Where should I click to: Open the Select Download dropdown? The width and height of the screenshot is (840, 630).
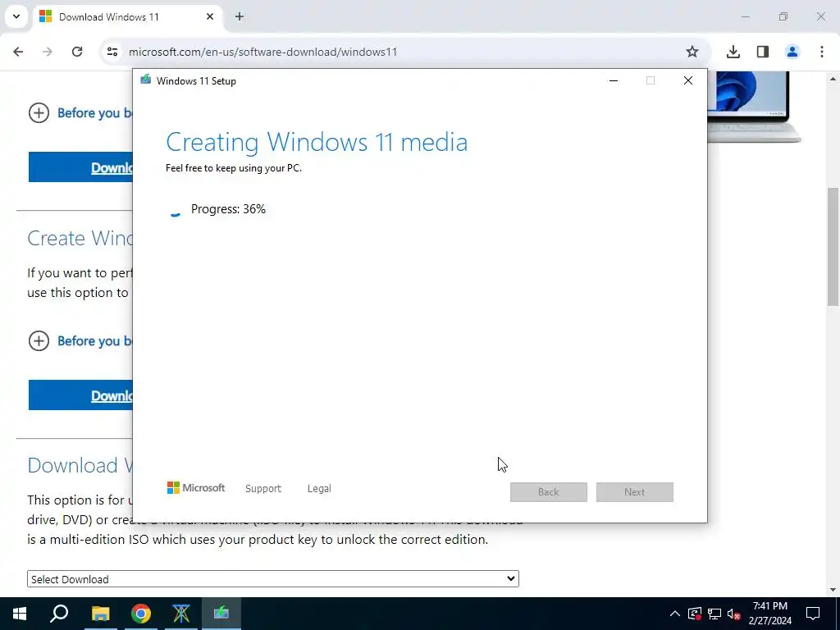point(273,578)
